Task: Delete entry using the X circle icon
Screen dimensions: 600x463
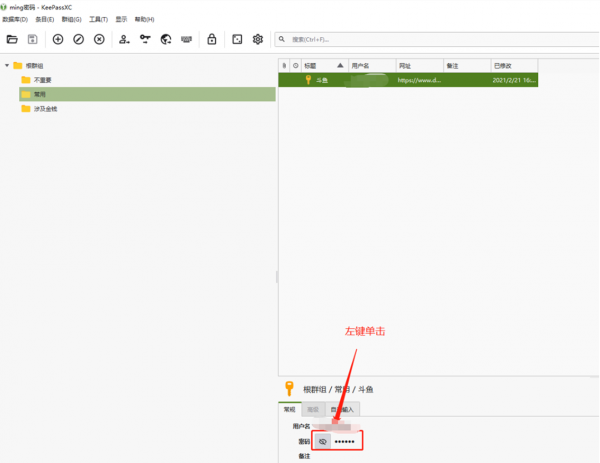Action: click(x=99, y=39)
